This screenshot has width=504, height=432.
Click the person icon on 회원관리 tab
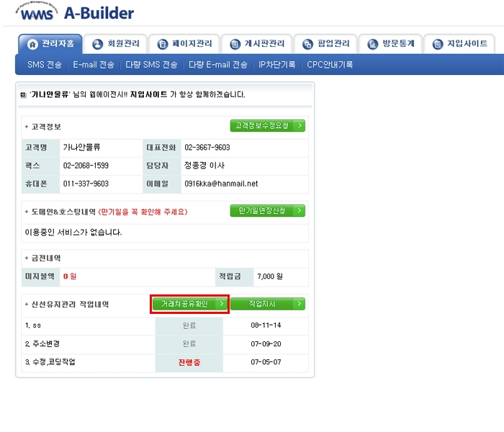tap(98, 45)
